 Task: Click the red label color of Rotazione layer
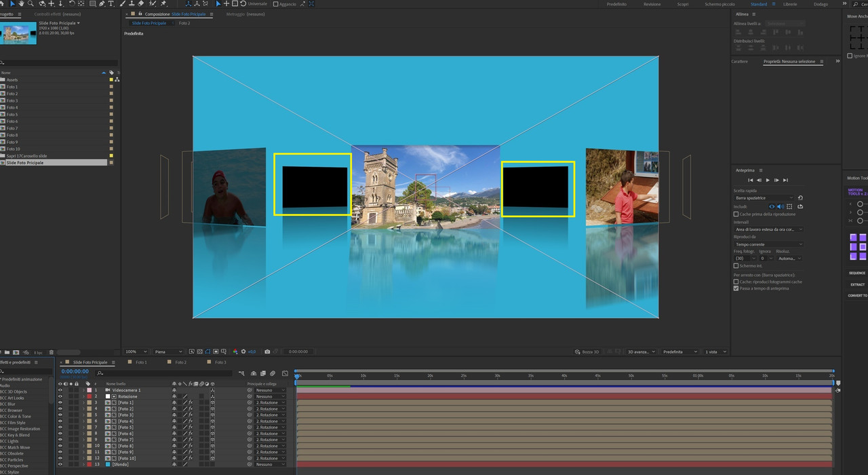coord(89,396)
